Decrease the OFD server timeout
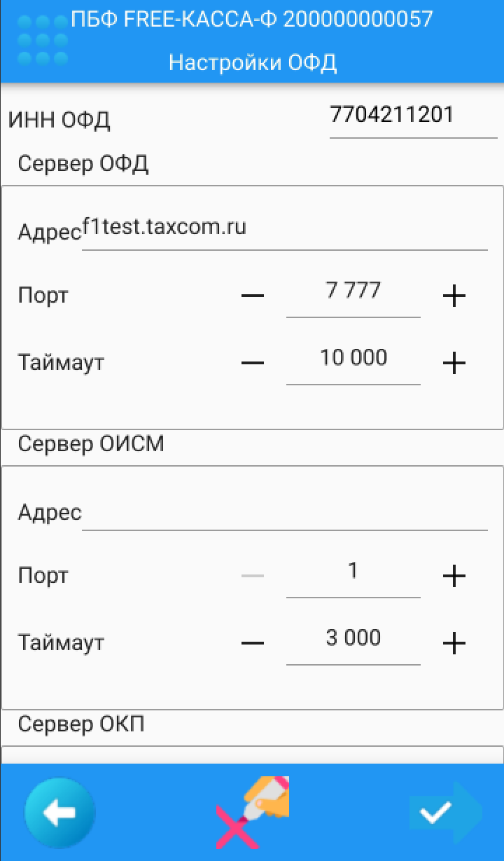 pyautogui.click(x=253, y=363)
